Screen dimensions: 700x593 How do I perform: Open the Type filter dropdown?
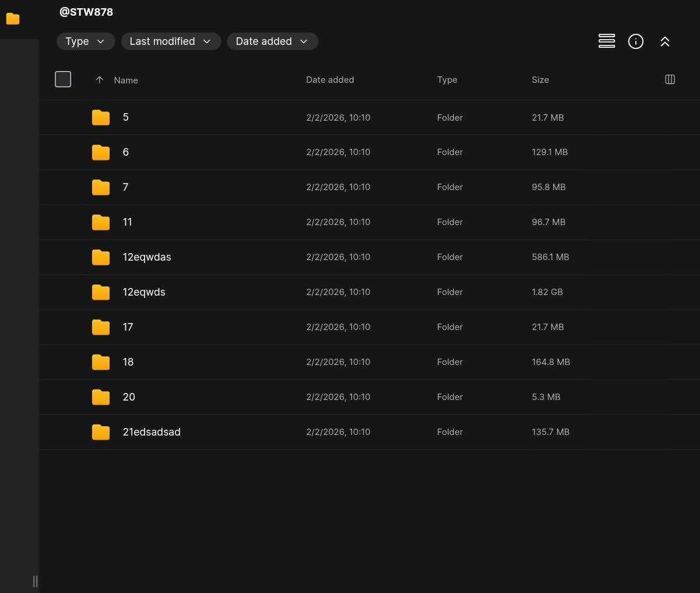point(85,41)
